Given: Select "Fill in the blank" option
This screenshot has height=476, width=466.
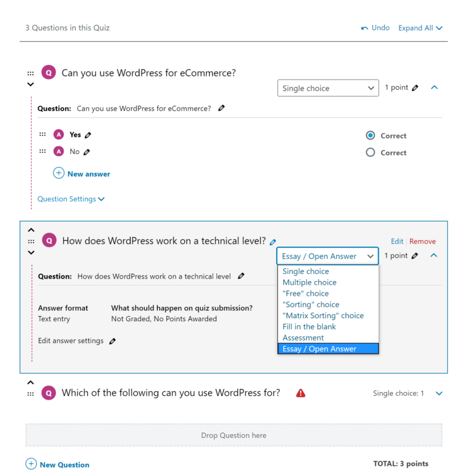Looking at the screenshot, I should [309, 327].
